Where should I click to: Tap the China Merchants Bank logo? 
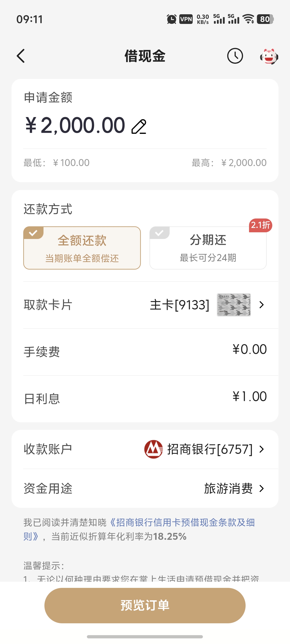tap(153, 449)
